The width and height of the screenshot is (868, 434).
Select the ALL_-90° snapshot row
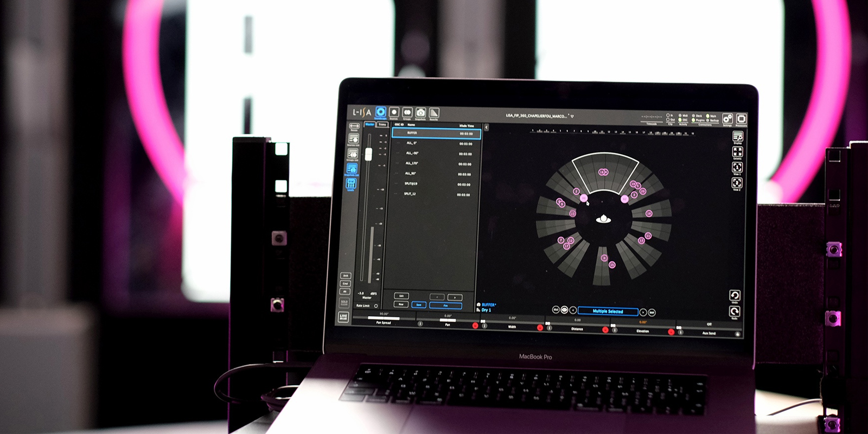click(436, 154)
